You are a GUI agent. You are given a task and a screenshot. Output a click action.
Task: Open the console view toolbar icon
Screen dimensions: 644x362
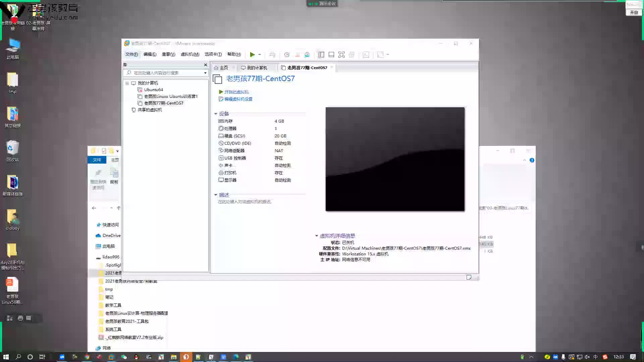point(366,55)
